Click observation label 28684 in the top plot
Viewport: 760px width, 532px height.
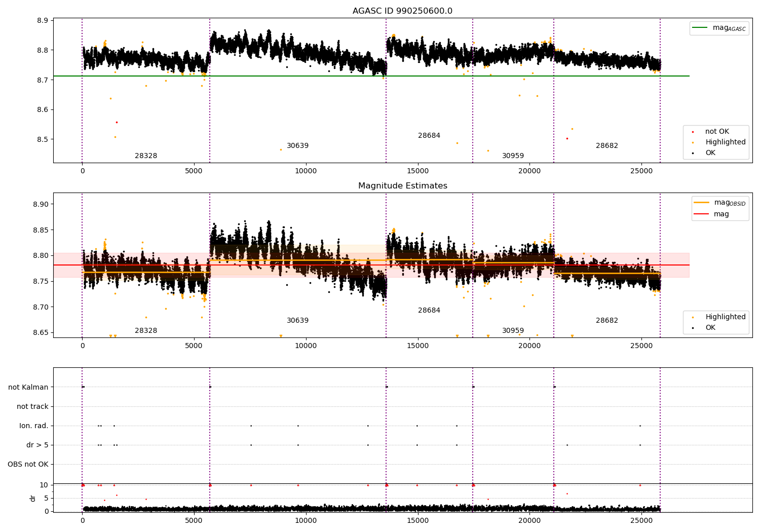(429, 136)
